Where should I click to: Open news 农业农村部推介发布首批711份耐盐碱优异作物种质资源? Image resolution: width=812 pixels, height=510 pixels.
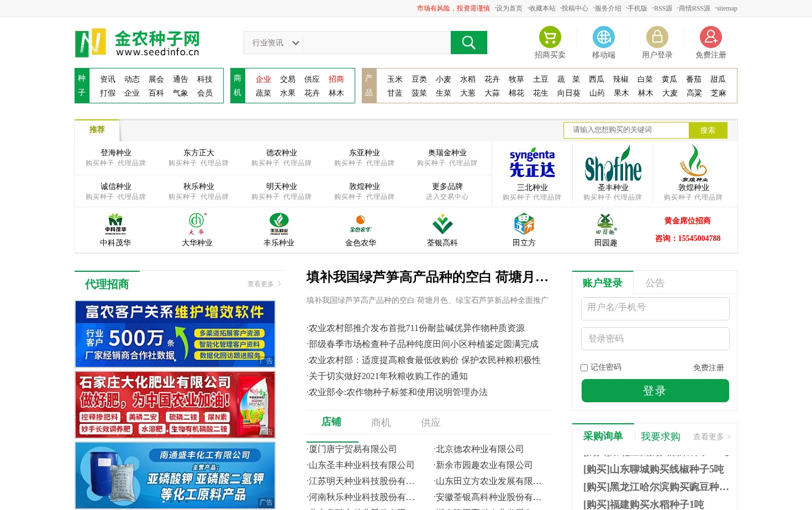tap(415, 328)
